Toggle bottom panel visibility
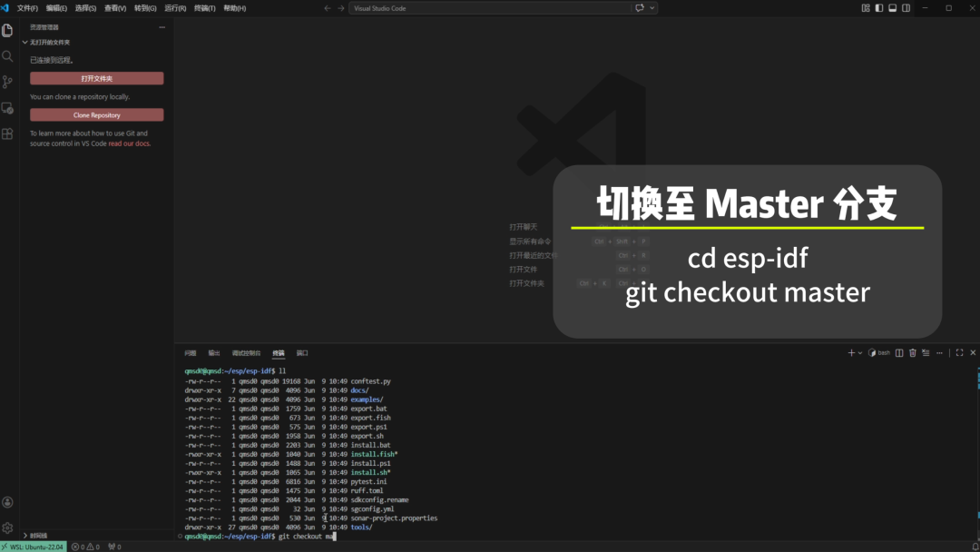Image resolution: width=980 pixels, height=552 pixels. coord(893,8)
